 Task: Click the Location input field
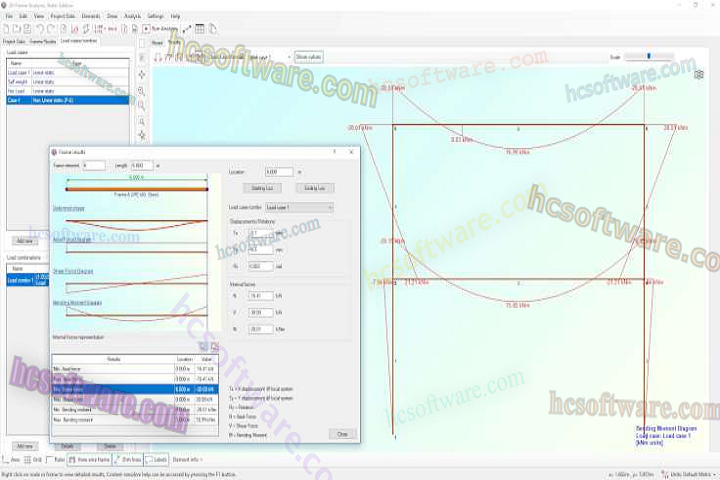279,172
